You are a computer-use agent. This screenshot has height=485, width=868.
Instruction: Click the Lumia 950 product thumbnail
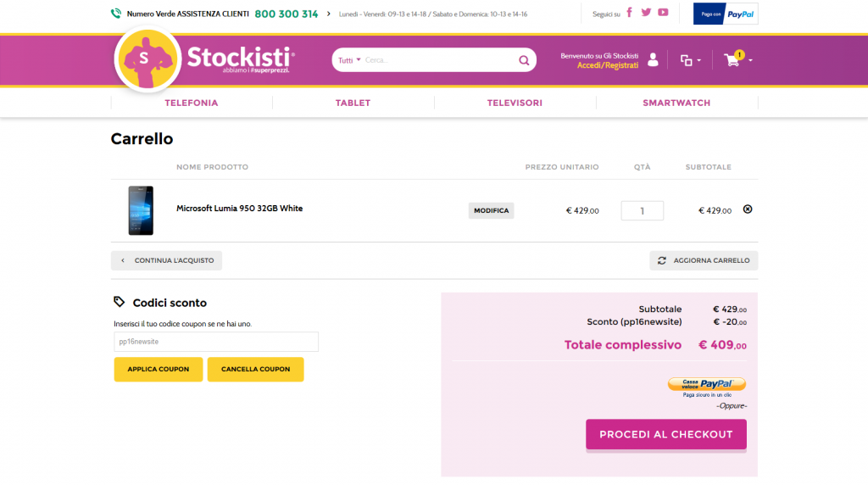(x=141, y=210)
